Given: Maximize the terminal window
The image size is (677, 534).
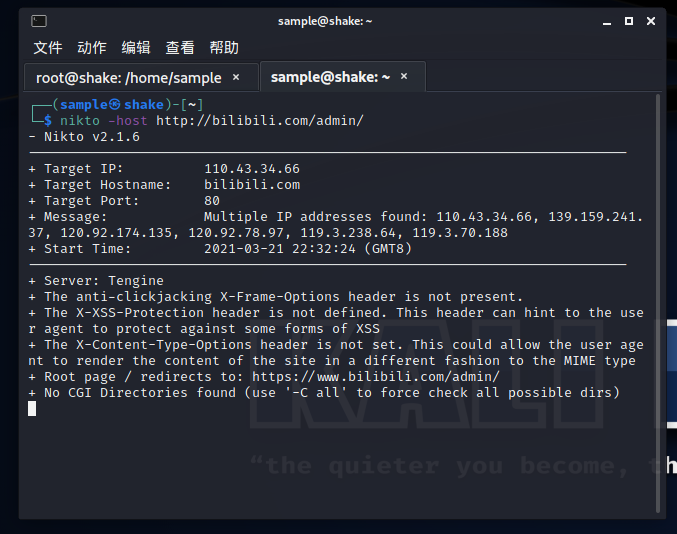Looking at the screenshot, I should click(629, 21).
